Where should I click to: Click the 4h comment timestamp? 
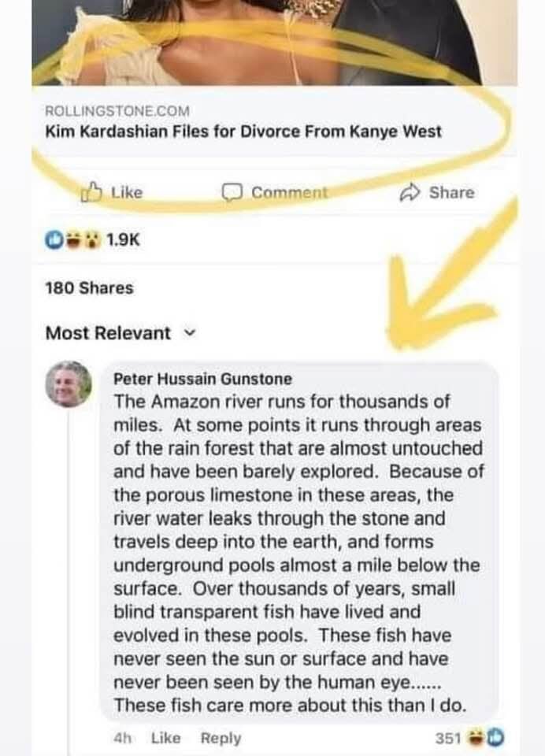click(122, 739)
